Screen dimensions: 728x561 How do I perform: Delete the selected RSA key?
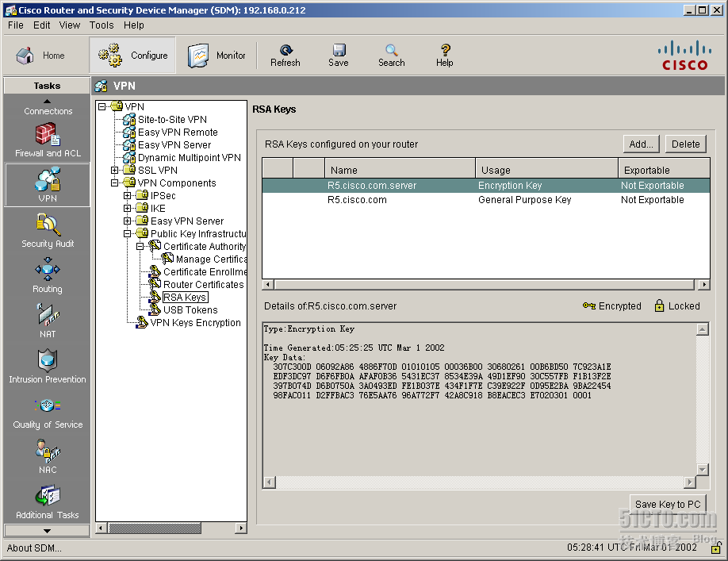point(685,144)
